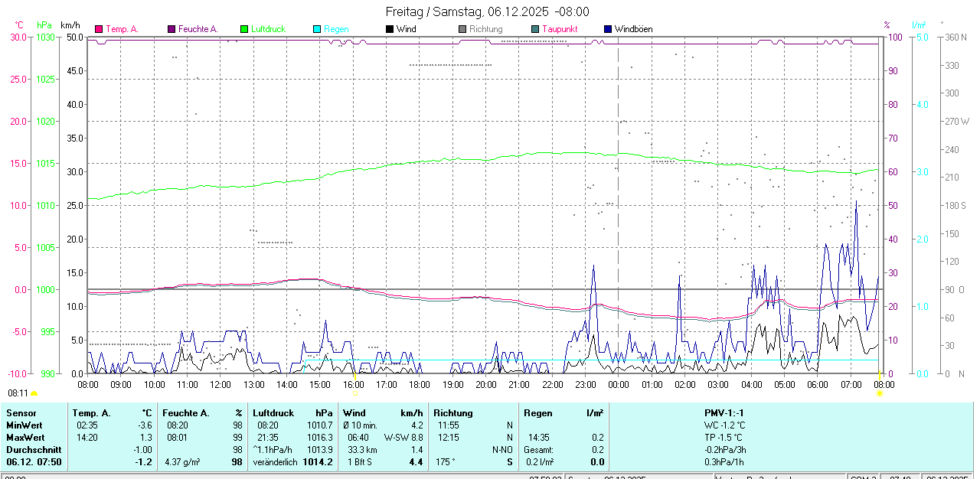
Task: Click the Freitag / Samstag date title
Action: 486,11
